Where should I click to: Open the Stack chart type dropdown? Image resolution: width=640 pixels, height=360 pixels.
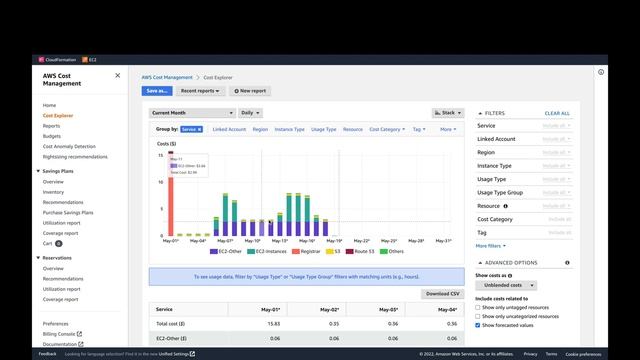tap(448, 113)
